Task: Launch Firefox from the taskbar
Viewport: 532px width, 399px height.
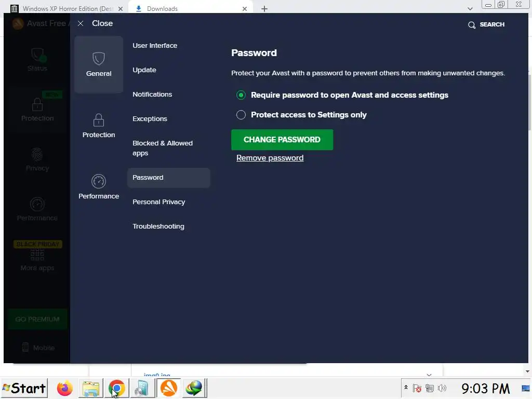Action: point(64,389)
